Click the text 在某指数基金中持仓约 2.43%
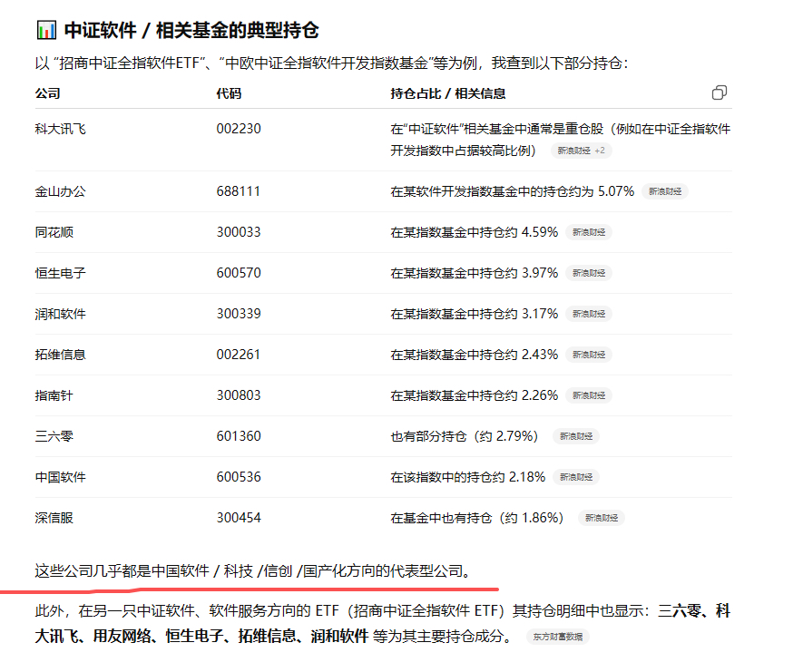This screenshot has height=672, width=803. point(475,355)
